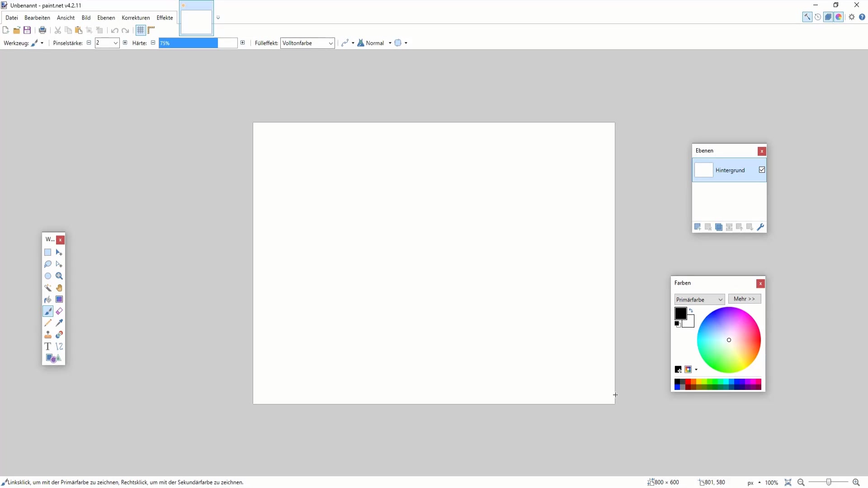Open the Fülleffekt Volltonfarbe dropdown

coord(307,43)
